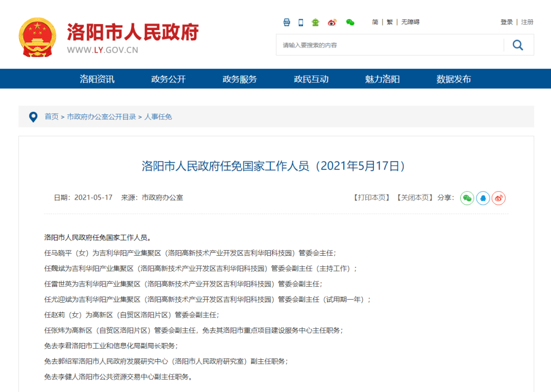Open 魅力洛阳 navigation menu
Image resolution: width=551 pixels, height=392 pixels.
[x=382, y=79]
